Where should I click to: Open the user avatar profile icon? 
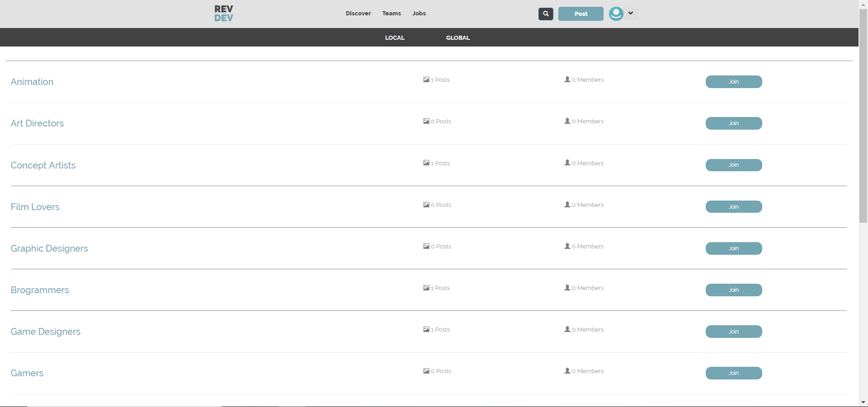tap(616, 14)
